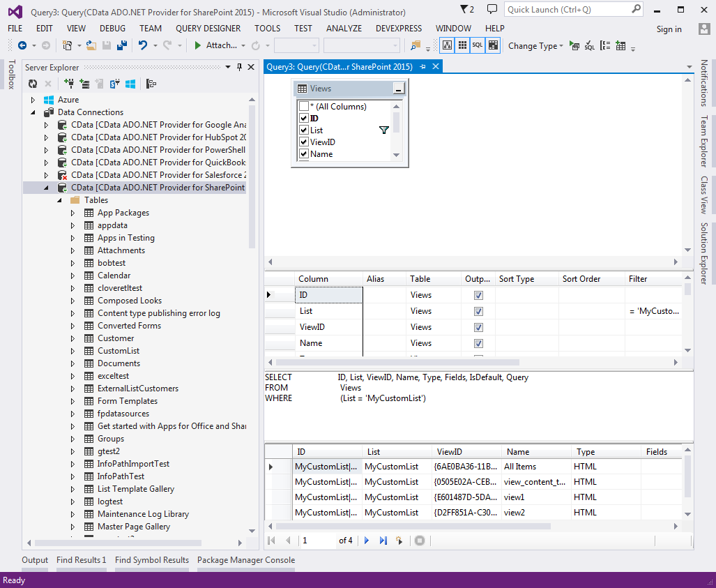Uncheck the ViewID column in Views table
The width and height of the screenshot is (716, 588).
point(303,142)
